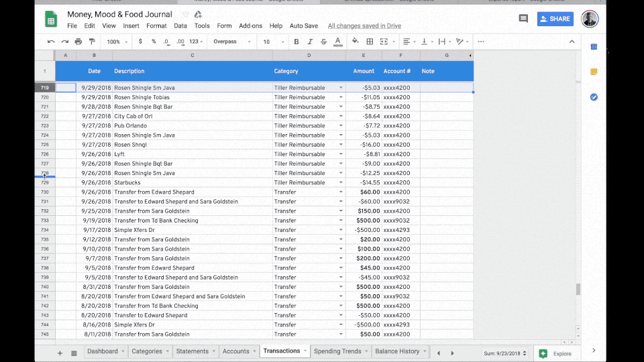Decrease decimal places icon
The width and height of the screenshot is (644, 362).
click(x=166, y=42)
